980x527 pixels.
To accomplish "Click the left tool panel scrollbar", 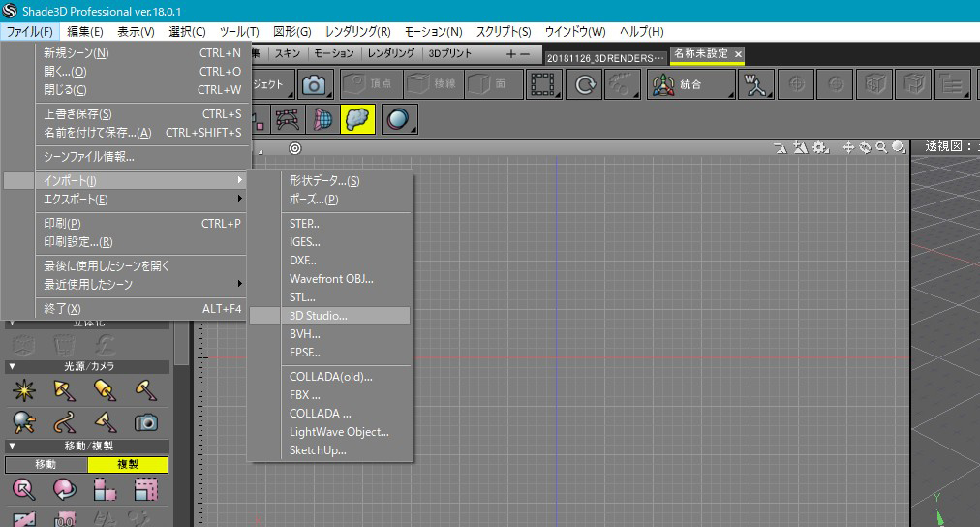I will point(182,343).
